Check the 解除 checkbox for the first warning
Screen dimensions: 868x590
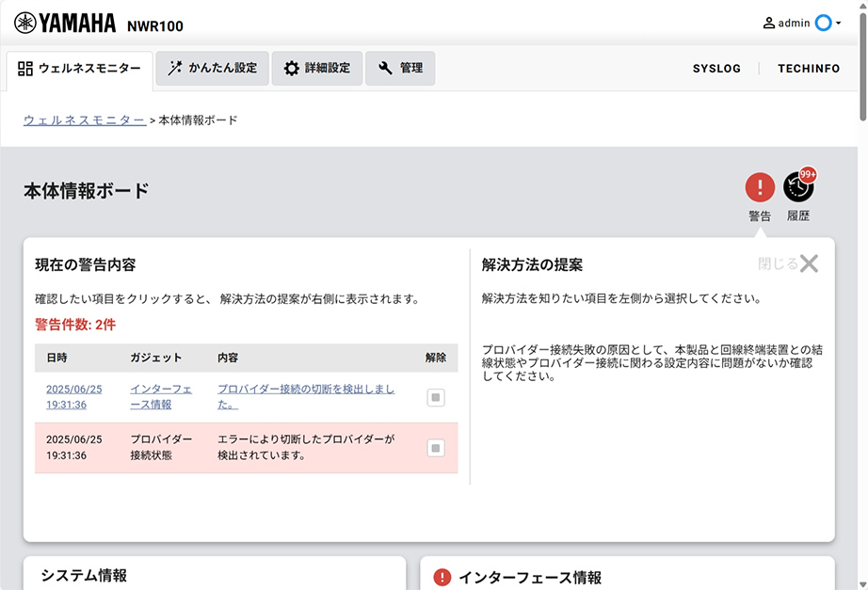click(x=435, y=397)
